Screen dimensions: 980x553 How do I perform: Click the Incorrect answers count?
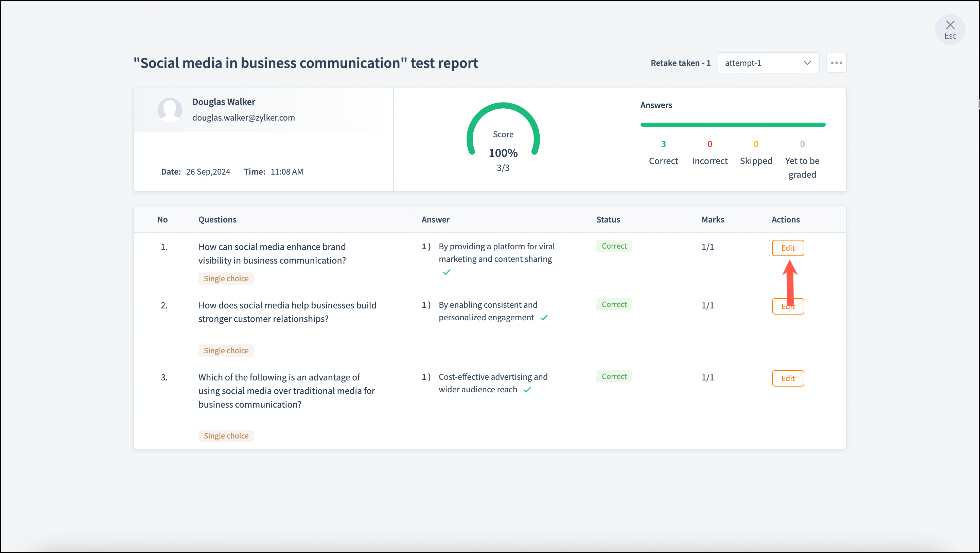point(710,144)
